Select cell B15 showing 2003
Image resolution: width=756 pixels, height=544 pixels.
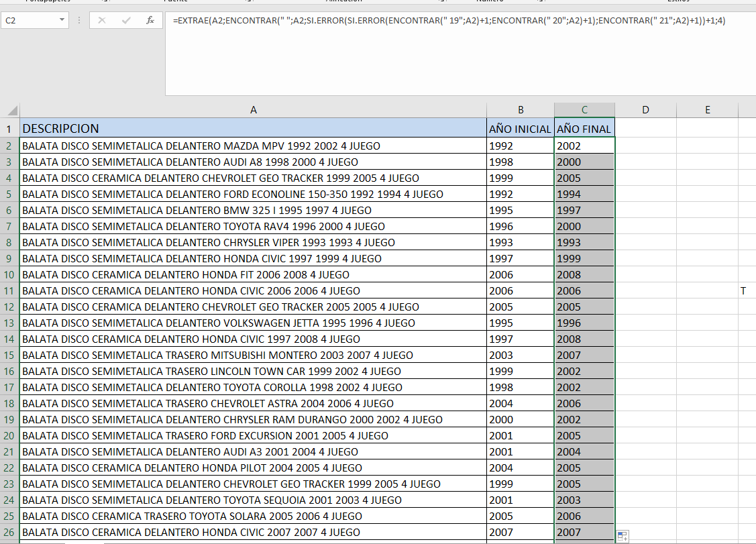coord(521,355)
